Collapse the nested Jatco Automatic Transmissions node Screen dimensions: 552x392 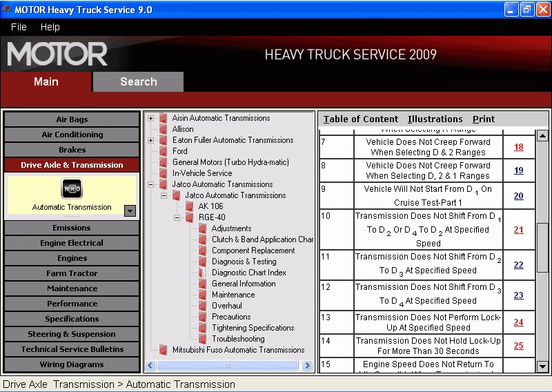[x=164, y=195]
